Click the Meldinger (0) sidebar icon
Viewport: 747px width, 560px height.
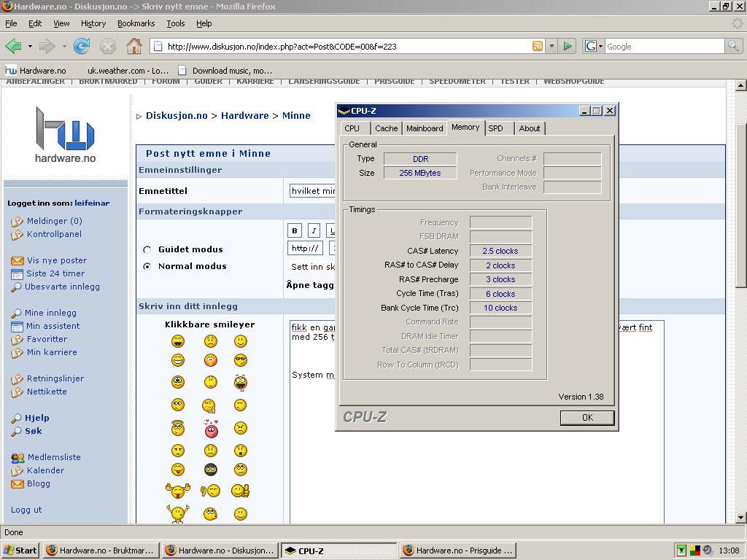[18, 222]
